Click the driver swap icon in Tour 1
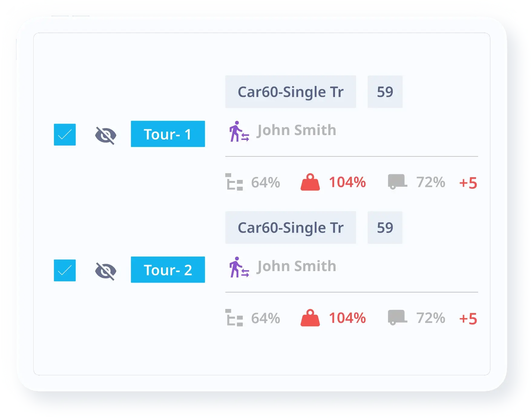 click(239, 131)
